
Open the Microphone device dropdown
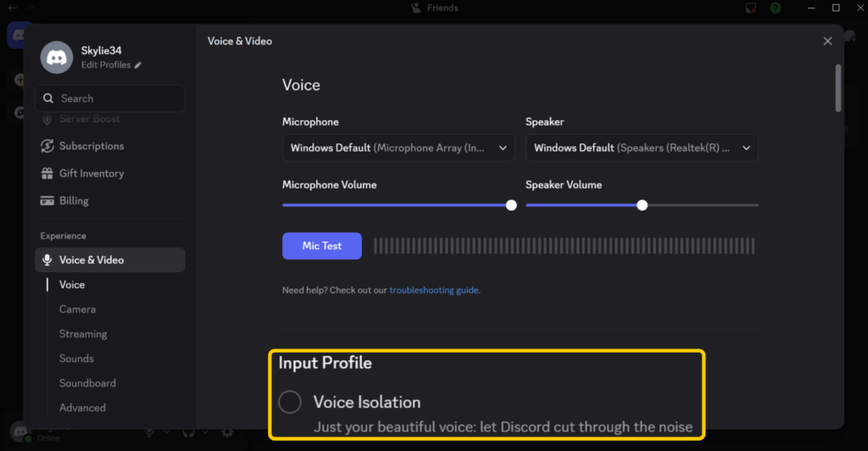(398, 148)
